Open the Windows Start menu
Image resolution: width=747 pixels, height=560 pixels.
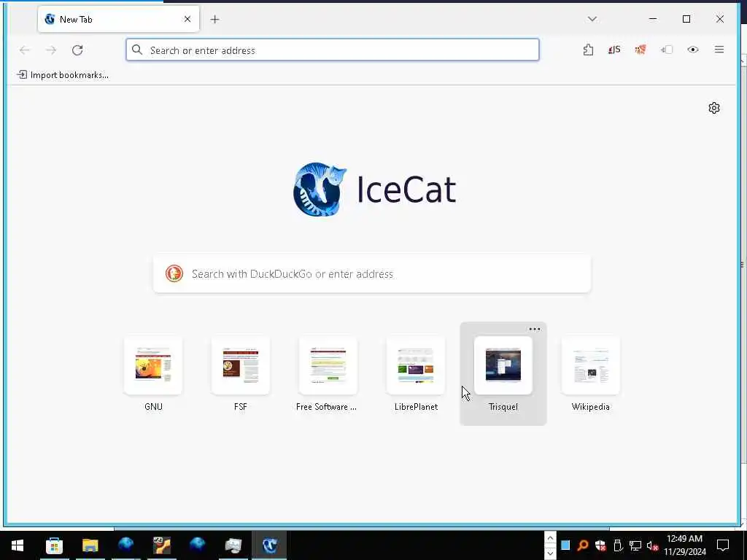point(18,545)
